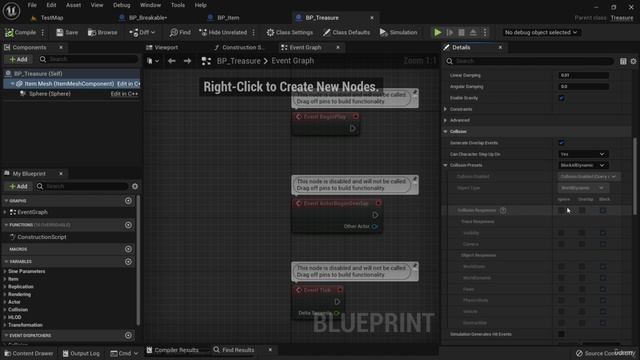Navigate forward in graph history
The image size is (640, 360).
[x=187, y=61]
